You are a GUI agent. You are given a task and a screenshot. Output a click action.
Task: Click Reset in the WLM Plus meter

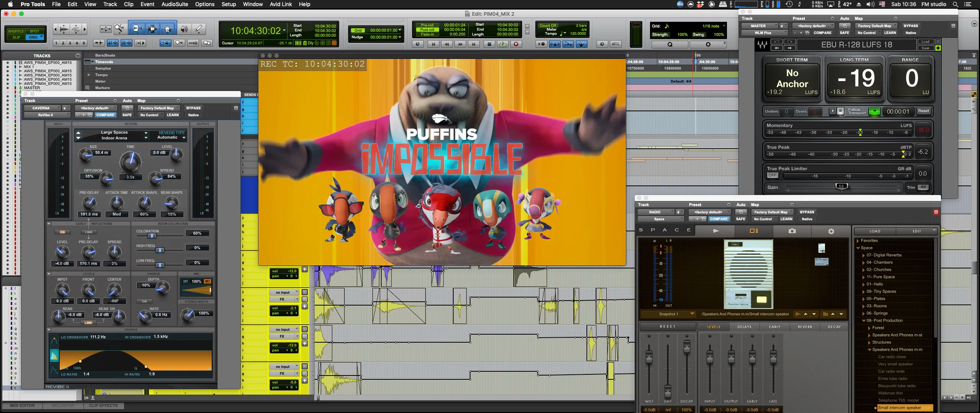(x=923, y=111)
